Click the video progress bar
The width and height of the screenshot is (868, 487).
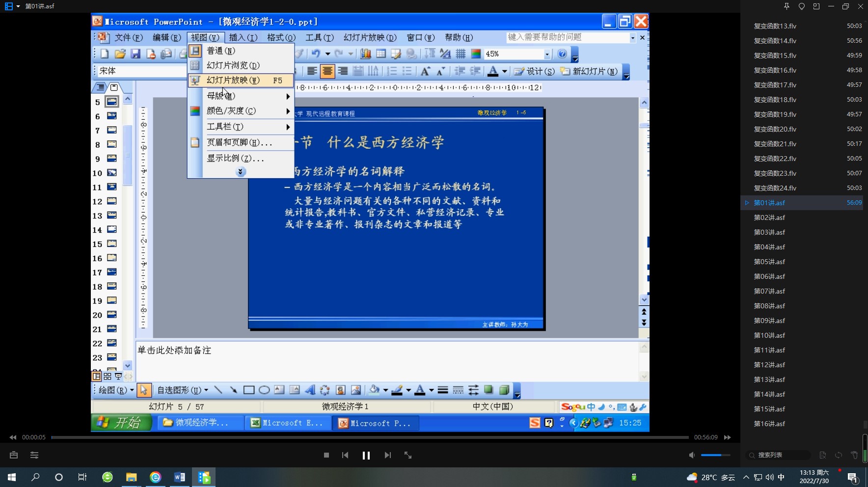370,437
